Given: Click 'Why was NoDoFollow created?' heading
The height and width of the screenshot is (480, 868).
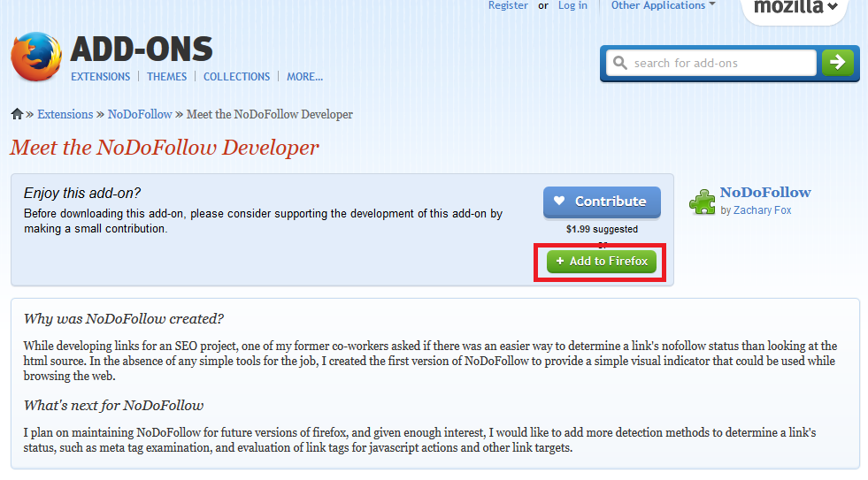Looking at the screenshot, I should tap(124, 318).
